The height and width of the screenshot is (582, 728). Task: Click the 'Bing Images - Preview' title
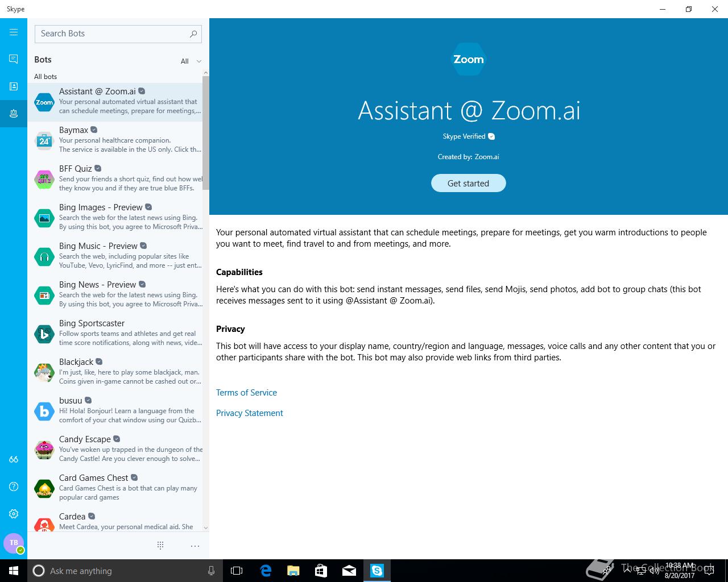click(101, 207)
